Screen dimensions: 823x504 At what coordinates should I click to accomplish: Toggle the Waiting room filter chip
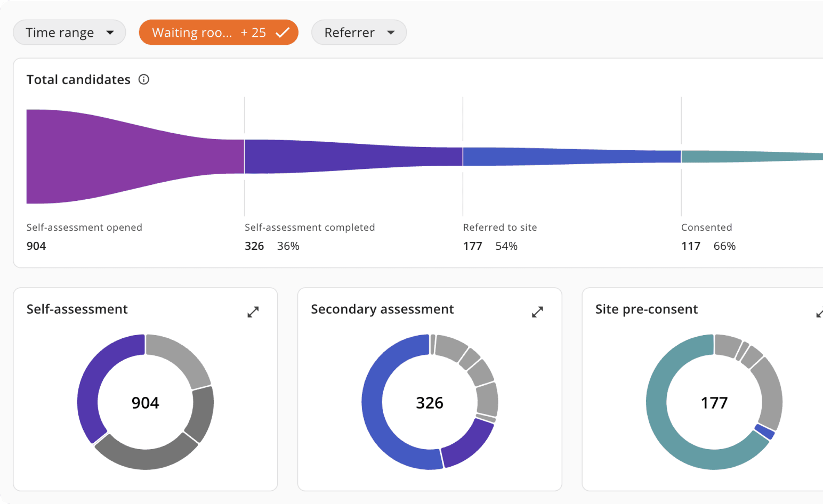coord(208,32)
